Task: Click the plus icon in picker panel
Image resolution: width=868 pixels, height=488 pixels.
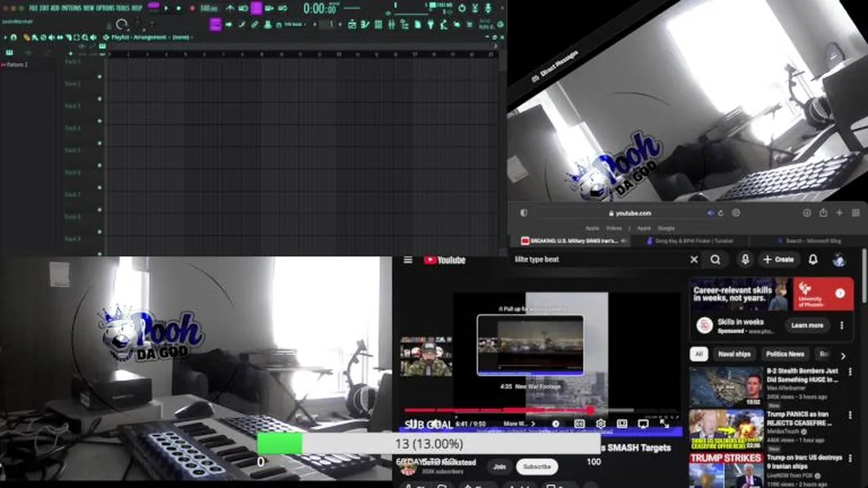Action: click(71, 53)
